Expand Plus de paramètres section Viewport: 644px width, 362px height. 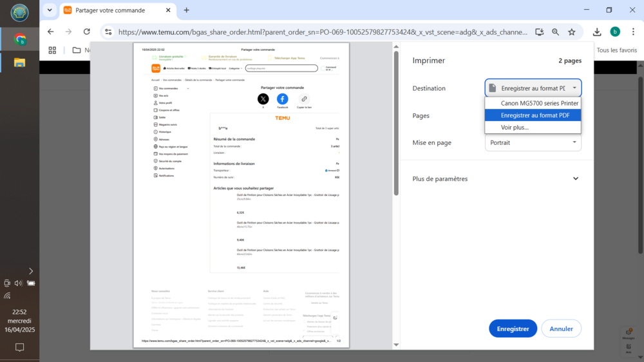coord(576,178)
